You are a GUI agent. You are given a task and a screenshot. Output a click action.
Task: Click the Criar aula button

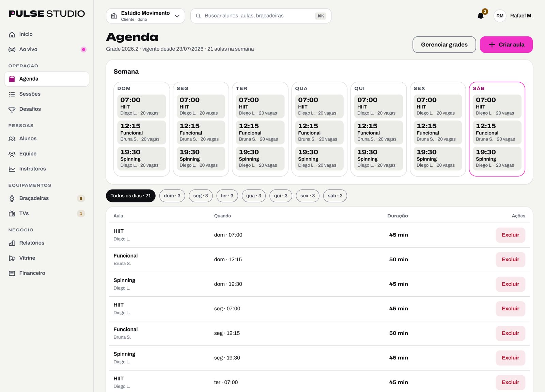[x=506, y=45]
